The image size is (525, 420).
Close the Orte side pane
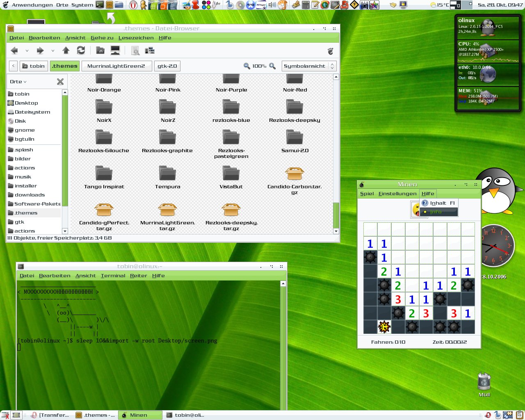(x=60, y=82)
